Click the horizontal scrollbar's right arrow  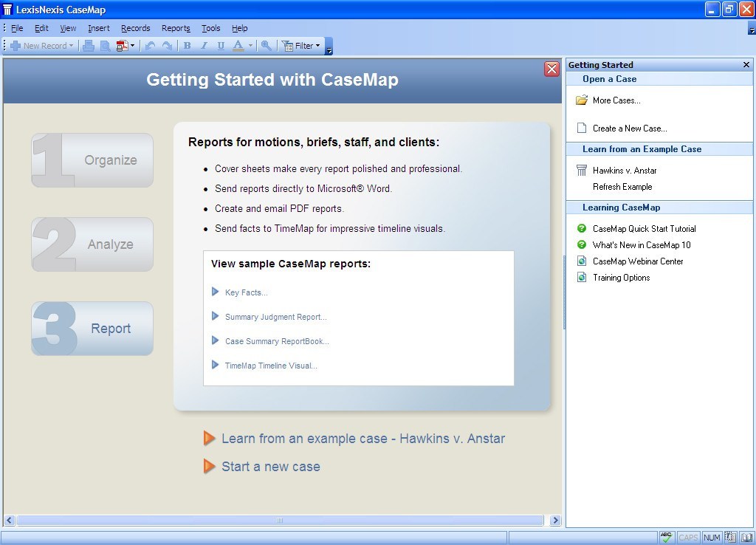[x=555, y=520]
